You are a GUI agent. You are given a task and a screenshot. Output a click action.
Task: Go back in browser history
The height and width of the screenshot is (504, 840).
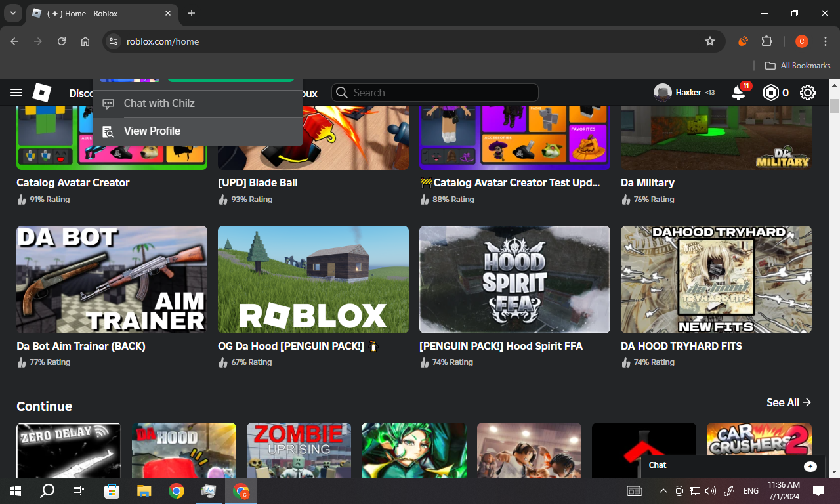pos(14,41)
